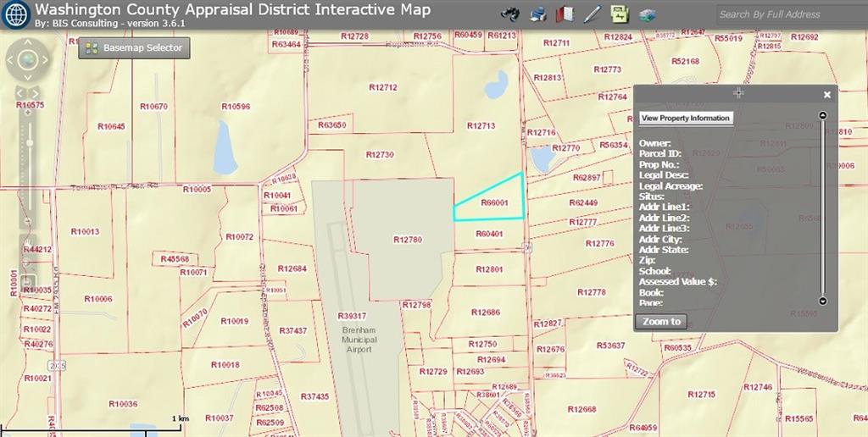Click parcel label R12668
Image resolution: width=868 pixels, height=437 pixels.
(x=581, y=409)
